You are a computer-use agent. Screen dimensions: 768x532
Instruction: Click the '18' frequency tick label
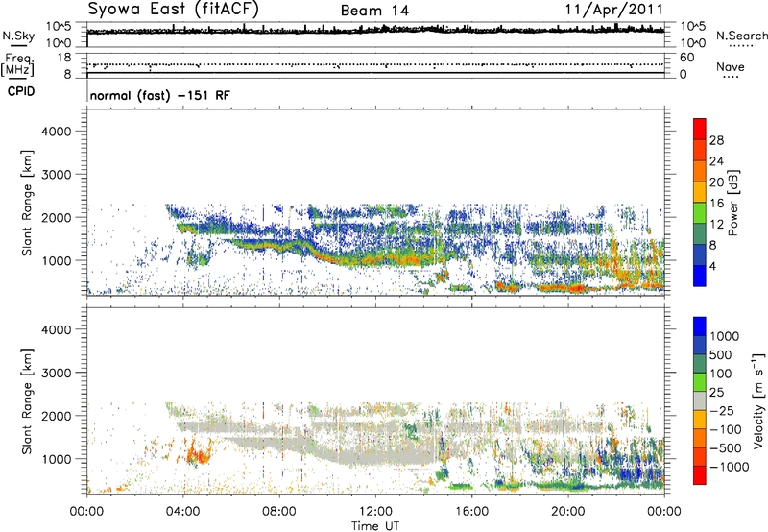tap(64, 58)
